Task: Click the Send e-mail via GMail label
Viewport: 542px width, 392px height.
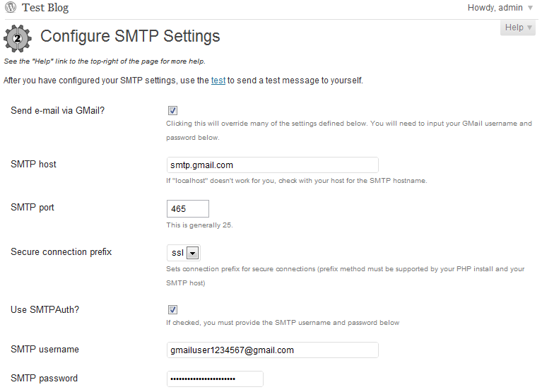Action: point(58,110)
